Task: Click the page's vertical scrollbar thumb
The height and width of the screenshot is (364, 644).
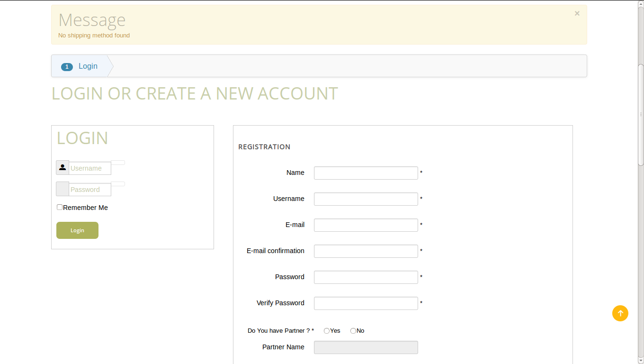Action: [x=641, y=114]
